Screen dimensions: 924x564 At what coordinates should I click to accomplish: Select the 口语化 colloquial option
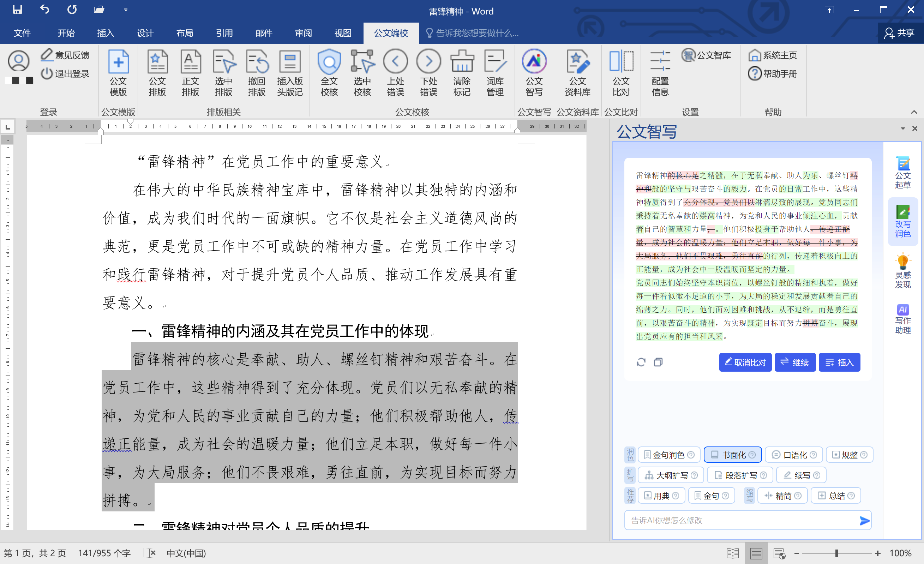click(x=794, y=455)
